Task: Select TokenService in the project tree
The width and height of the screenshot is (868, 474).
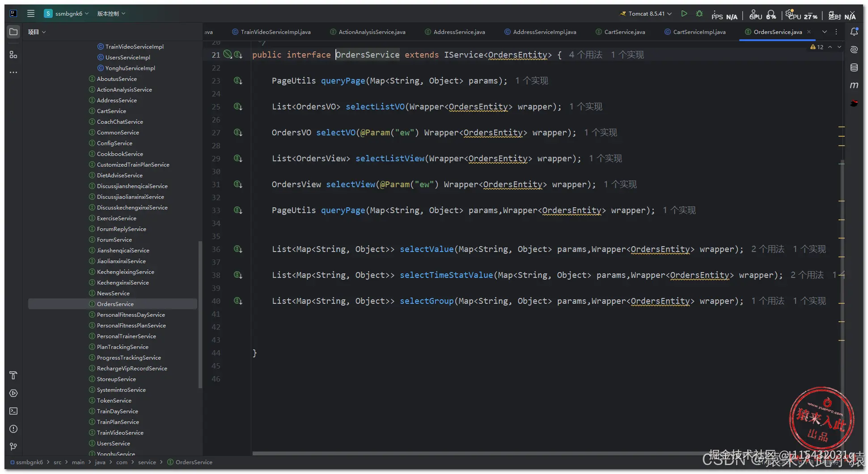Action: (114, 400)
